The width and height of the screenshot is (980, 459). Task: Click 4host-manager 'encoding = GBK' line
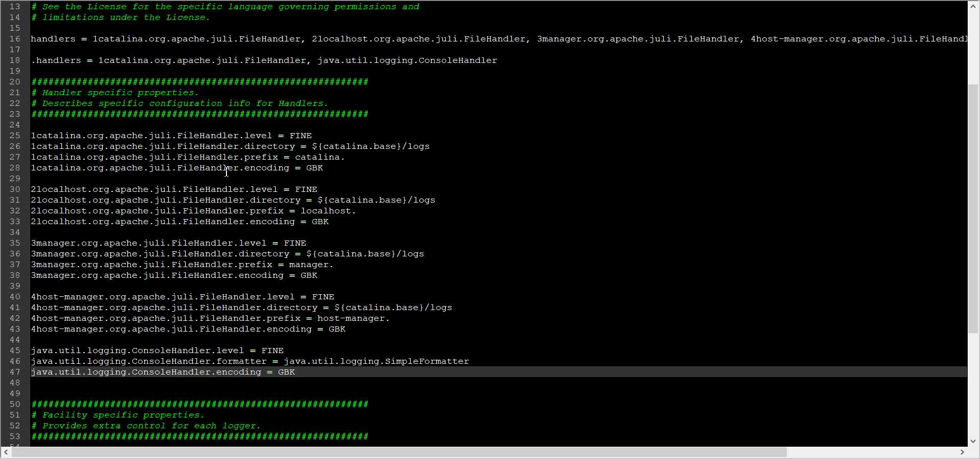coord(188,329)
